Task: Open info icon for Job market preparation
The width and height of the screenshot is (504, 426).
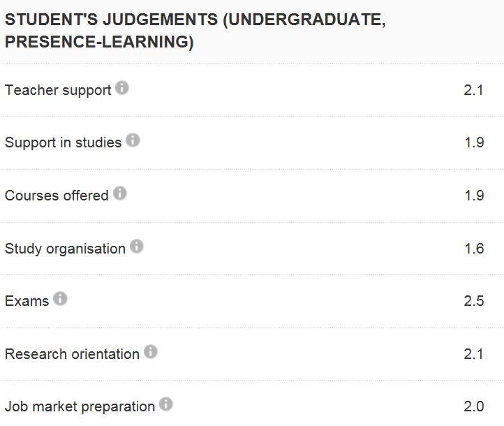Action: pos(165,404)
